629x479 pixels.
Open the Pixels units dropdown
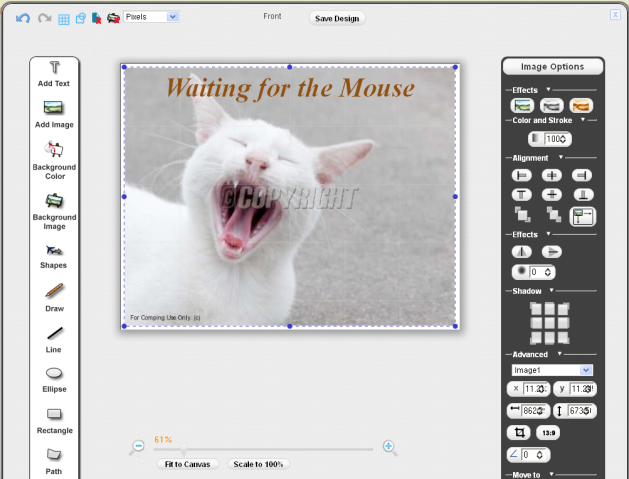tap(152, 17)
